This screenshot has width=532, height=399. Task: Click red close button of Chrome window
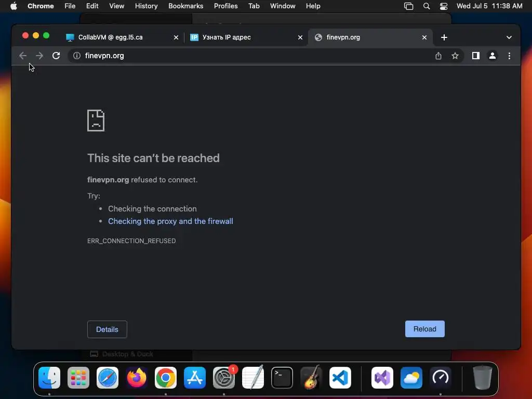(x=25, y=36)
